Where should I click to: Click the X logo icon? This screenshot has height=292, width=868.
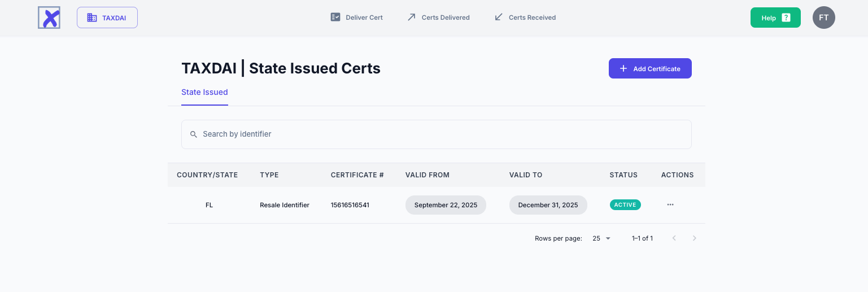[x=49, y=18]
